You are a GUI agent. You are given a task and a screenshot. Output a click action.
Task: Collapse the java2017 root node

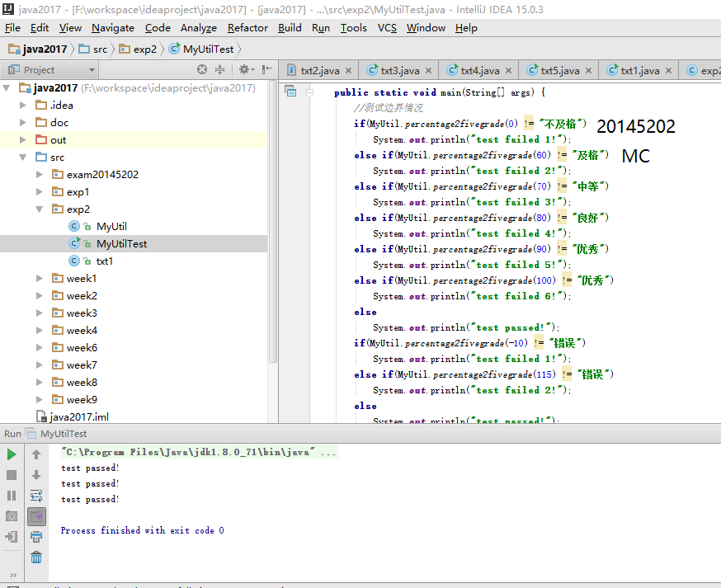coord(7,87)
